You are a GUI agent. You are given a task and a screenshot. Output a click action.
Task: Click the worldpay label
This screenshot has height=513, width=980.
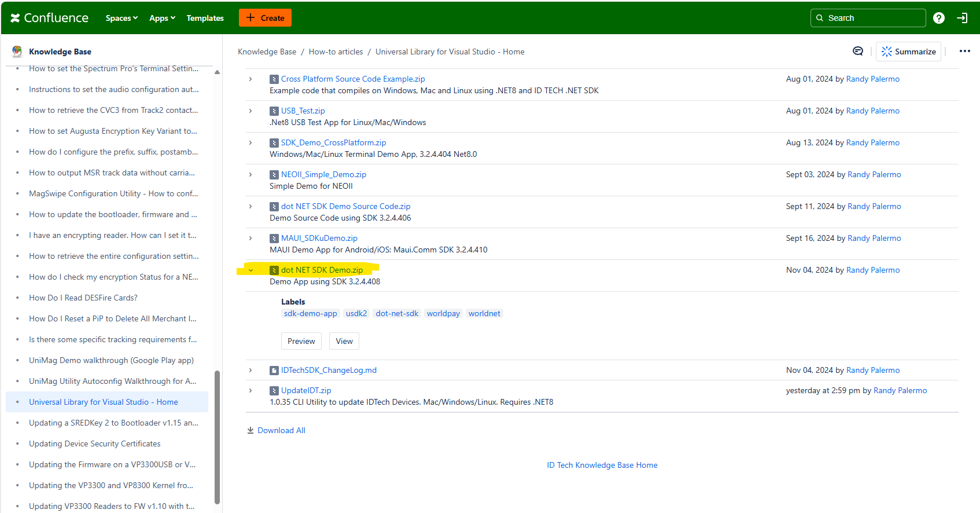pyautogui.click(x=443, y=313)
